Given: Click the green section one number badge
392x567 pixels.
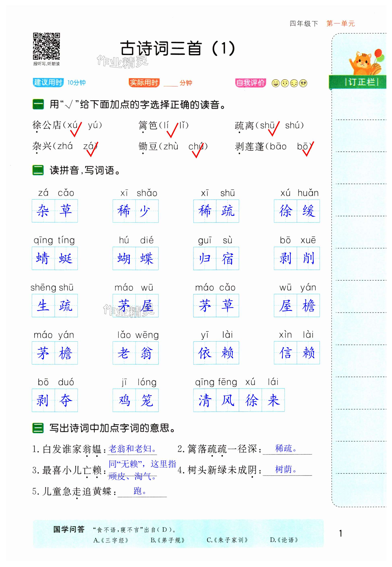Looking at the screenshot, I should tap(38, 104).
